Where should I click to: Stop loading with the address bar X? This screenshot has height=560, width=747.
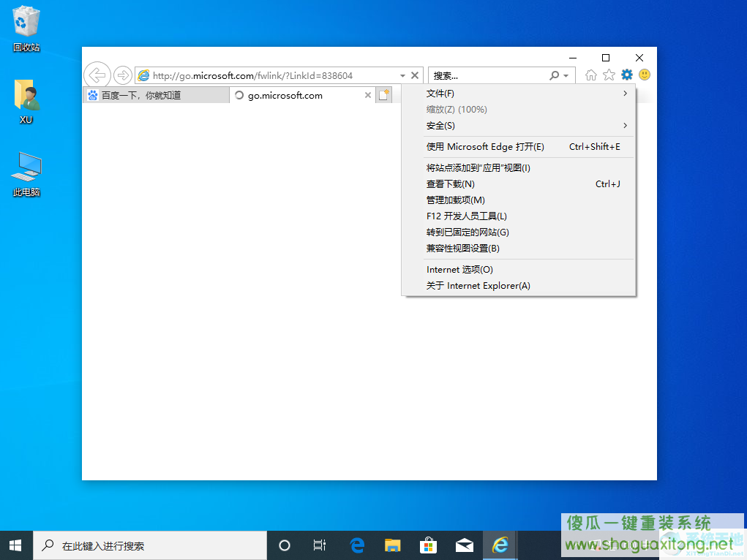415,75
